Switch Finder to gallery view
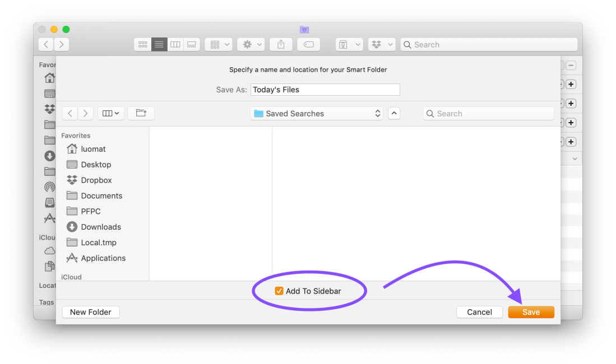The image size is (616, 364). (x=192, y=45)
